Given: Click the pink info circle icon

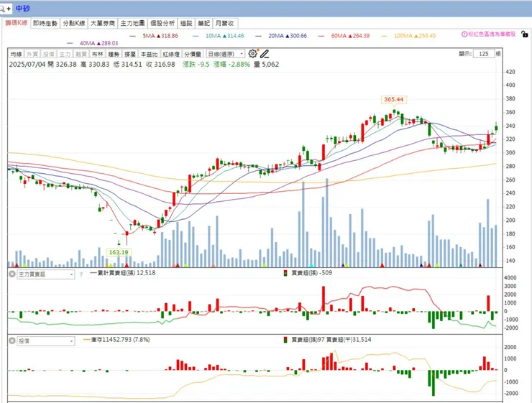Looking at the screenshot, I should [464, 34].
